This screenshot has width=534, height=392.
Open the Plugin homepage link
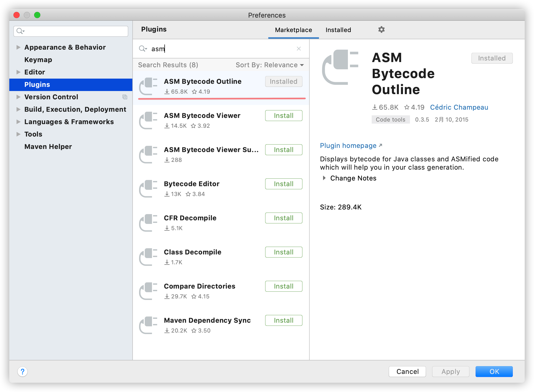348,146
